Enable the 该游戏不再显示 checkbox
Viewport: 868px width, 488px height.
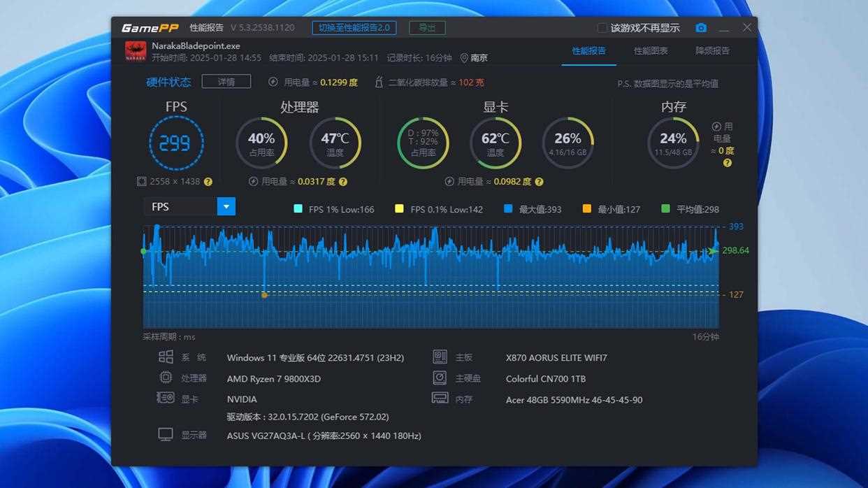(602, 28)
